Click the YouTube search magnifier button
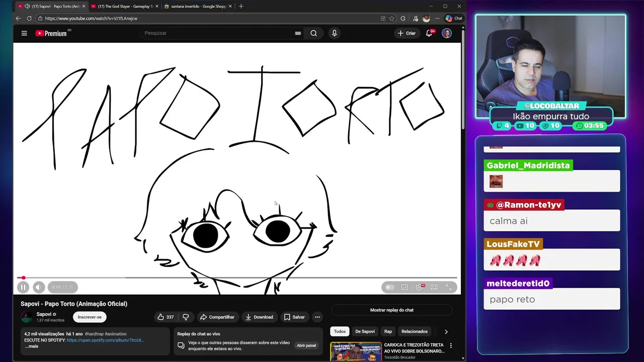The height and width of the screenshot is (362, 644). 313,33
